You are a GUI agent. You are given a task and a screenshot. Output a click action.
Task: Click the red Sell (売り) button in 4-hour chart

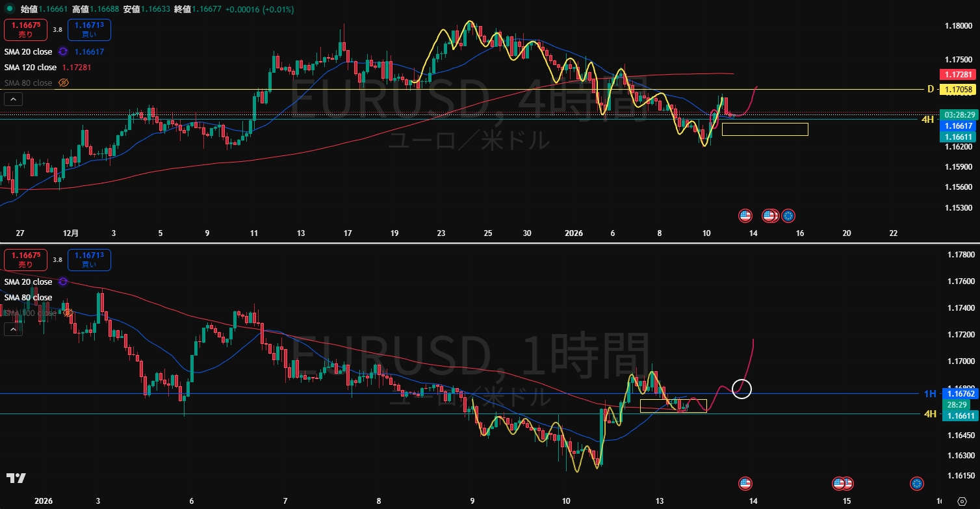(x=25, y=30)
